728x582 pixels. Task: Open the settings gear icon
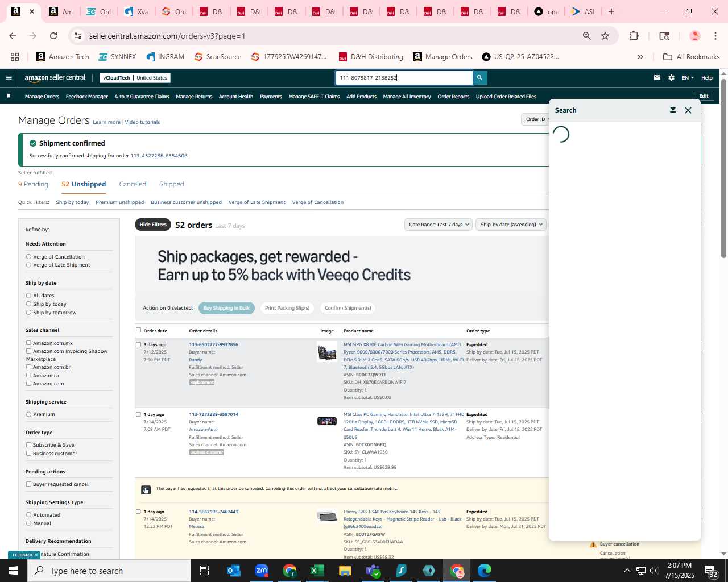tap(671, 78)
